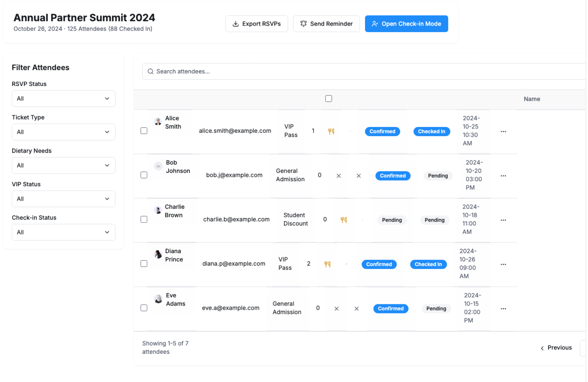Image resolution: width=588 pixels, height=382 pixels.
Task: Click Bob Johnson's placeholder avatar
Action: (x=158, y=166)
